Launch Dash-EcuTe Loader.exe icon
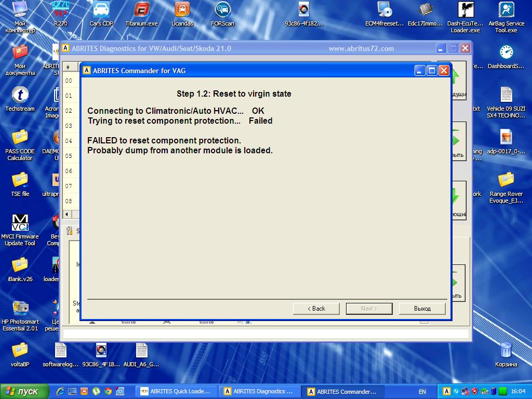The width and height of the screenshot is (532, 399). point(465,17)
